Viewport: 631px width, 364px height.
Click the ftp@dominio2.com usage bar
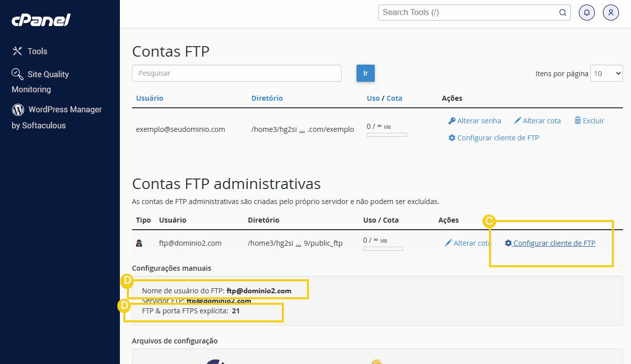tap(383, 249)
